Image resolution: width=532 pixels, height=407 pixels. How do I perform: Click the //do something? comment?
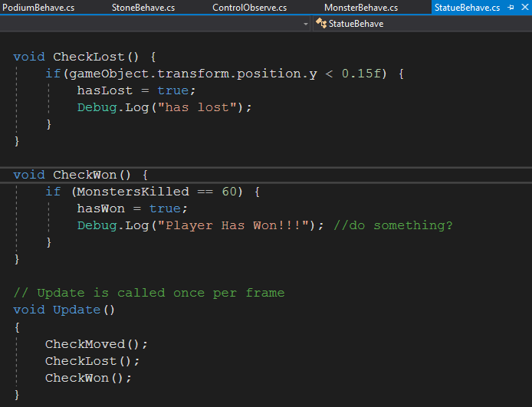click(393, 225)
